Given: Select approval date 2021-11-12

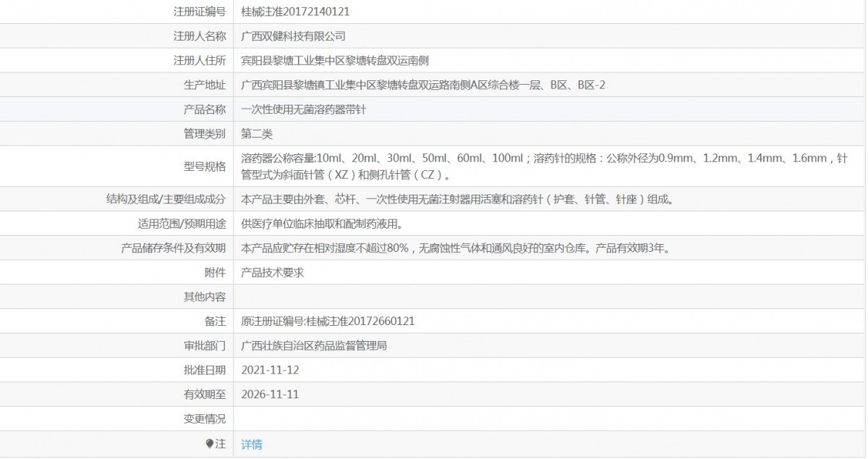Looking at the screenshot, I should coord(270,370).
